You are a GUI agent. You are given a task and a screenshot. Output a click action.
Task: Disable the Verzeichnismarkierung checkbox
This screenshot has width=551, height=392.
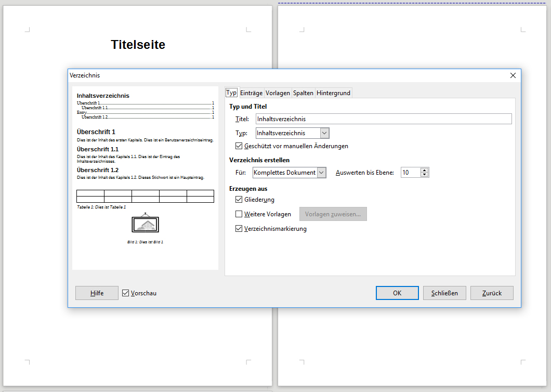[239, 229]
